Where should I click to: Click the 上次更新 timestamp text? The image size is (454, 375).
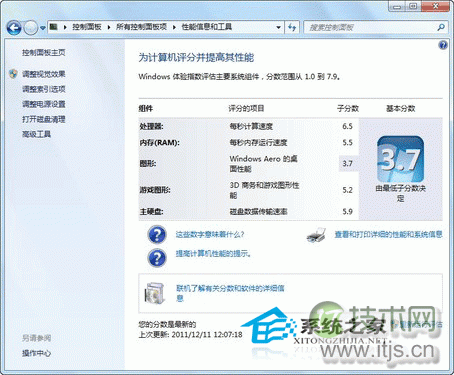tap(190, 334)
